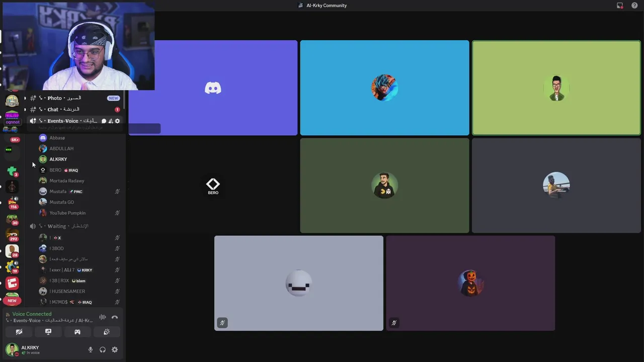This screenshot has width=644, height=362.
Task: Open the soundboard button
Action: click(x=107, y=332)
